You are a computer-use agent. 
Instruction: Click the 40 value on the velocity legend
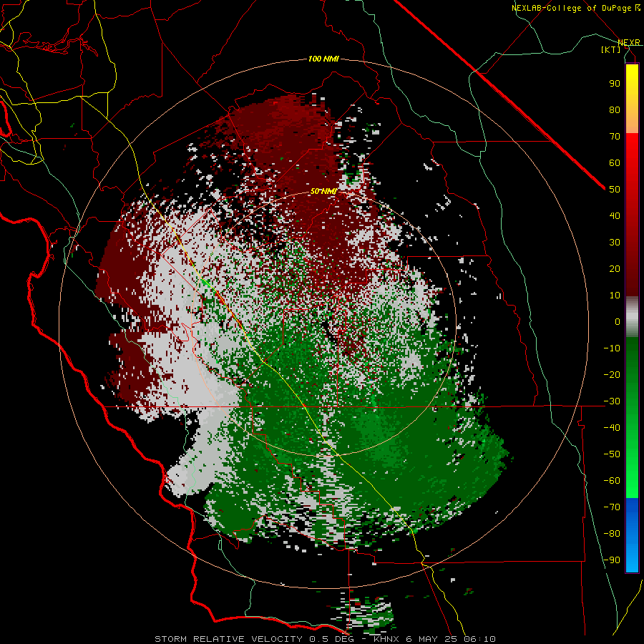click(x=615, y=215)
